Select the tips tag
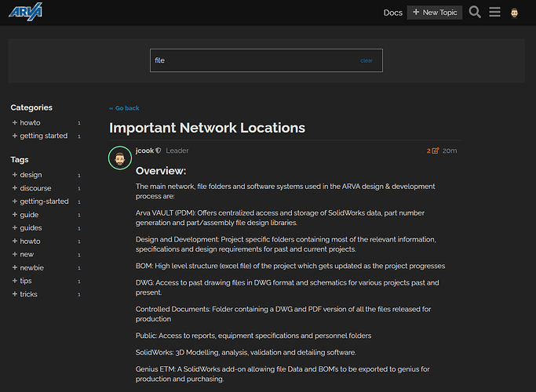Screen dimensions: 536x392 click(46, 281)
